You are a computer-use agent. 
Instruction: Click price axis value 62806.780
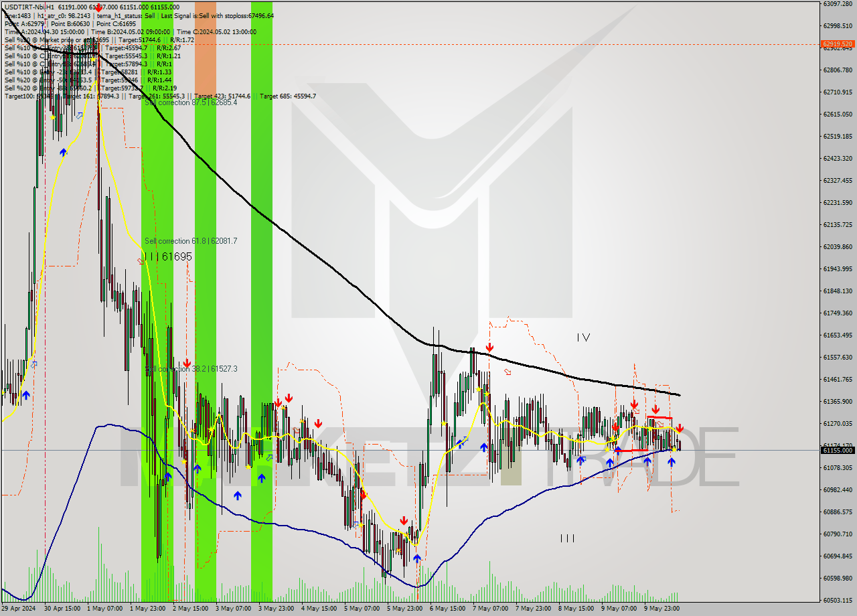coord(838,70)
